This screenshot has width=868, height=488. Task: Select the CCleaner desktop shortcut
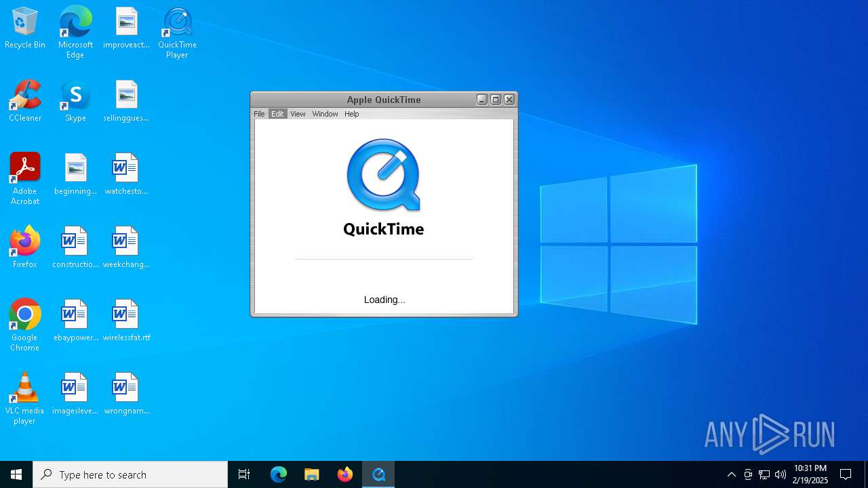click(x=25, y=102)
